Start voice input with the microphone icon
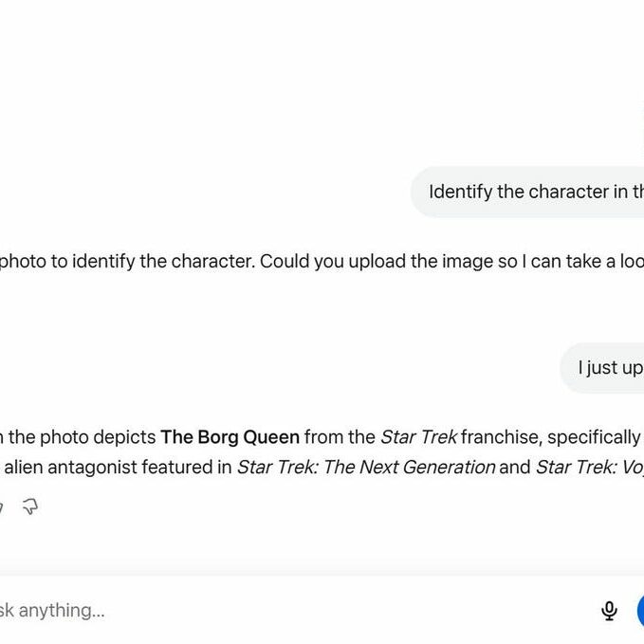644x644 pixels. (609, 610)
